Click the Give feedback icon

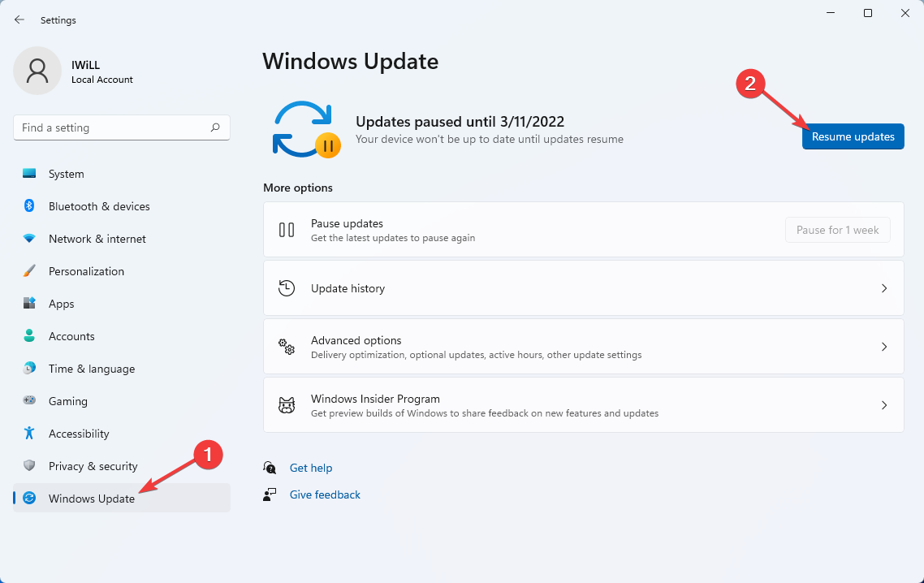point(270,494)
